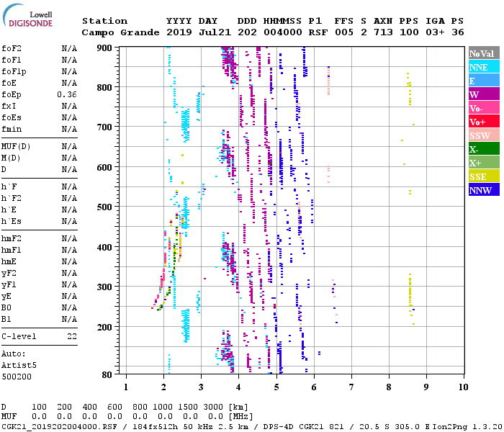Click the 900 height axis label
Viewport: 504px width, 432px height.
pos(104,48)
